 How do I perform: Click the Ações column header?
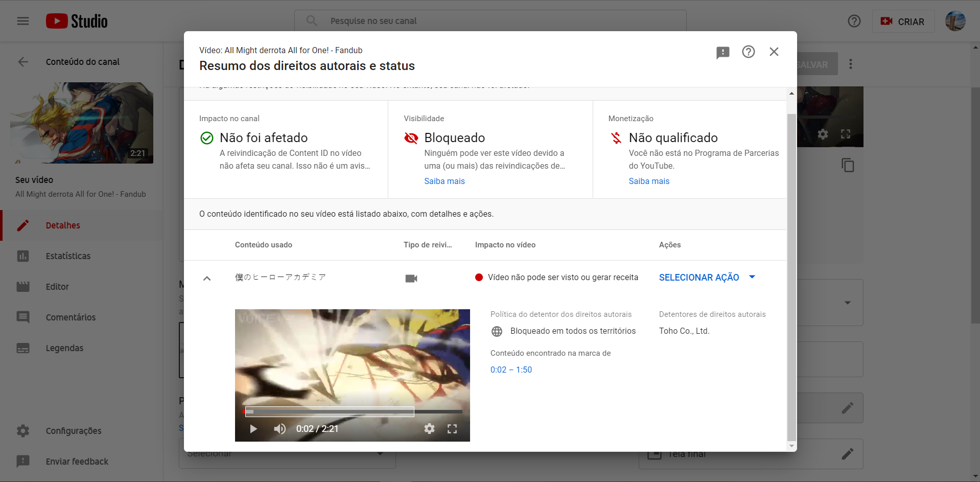tap(670, 245)
